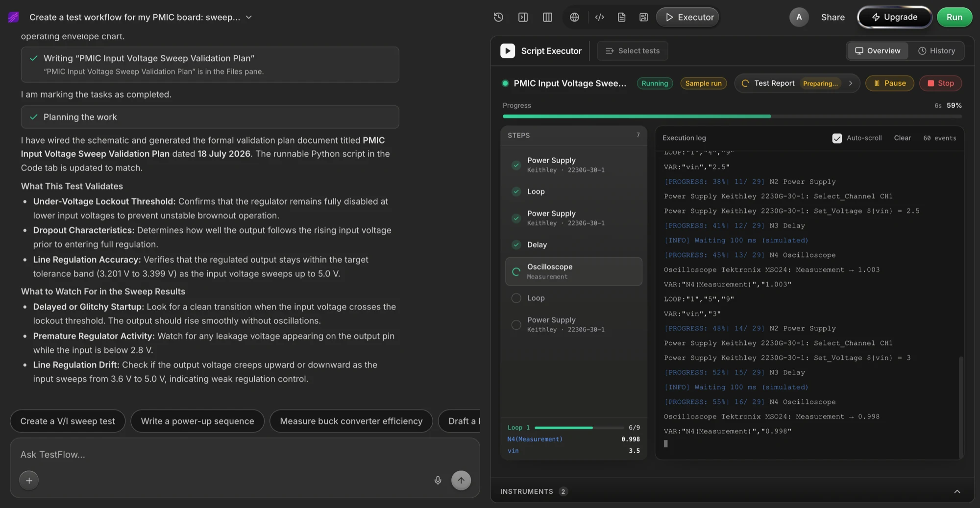Click the Oscilloscope step spinner icon

click(x=516, y=271)
